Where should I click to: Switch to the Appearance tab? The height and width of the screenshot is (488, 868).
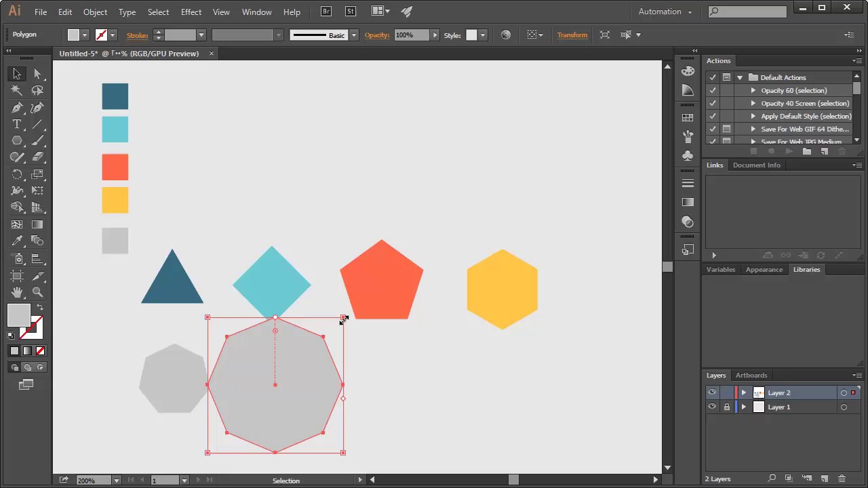tap(764, 269)
